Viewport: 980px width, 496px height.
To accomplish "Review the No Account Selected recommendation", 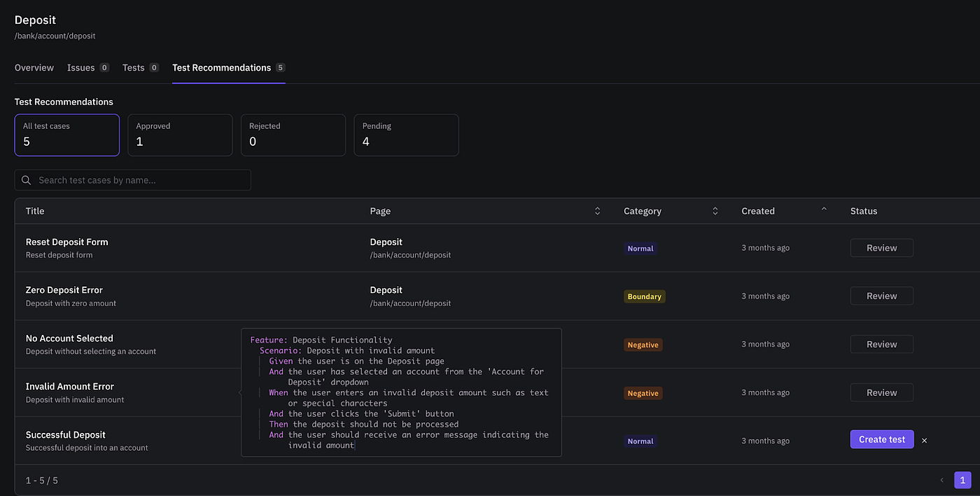I will point(882,345).
